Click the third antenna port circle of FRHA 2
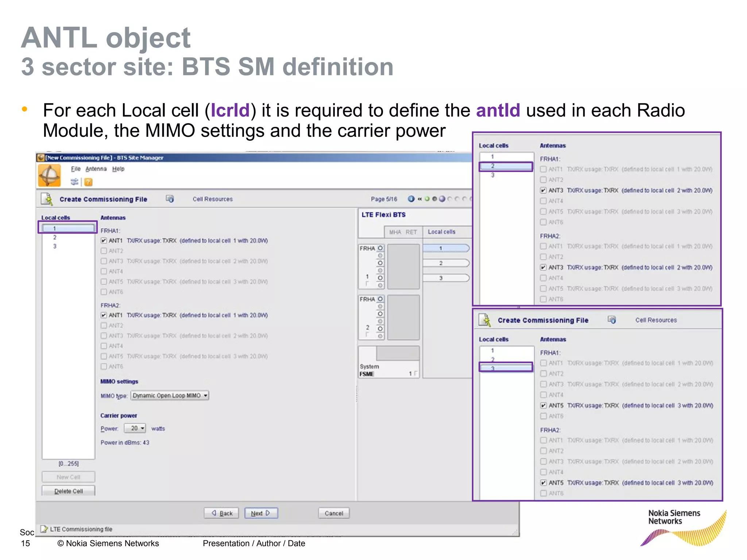Screen dimensions: 747x560 pos(380,314)
